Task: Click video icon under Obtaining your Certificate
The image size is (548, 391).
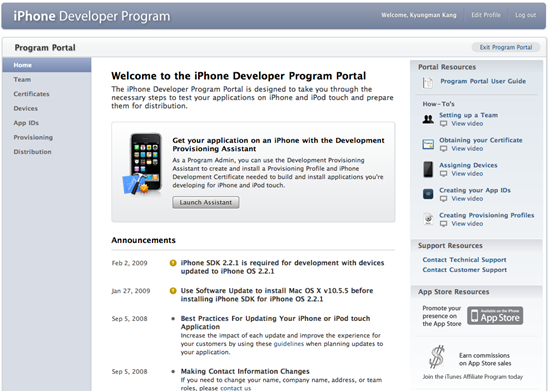Action: pos(443,149)
